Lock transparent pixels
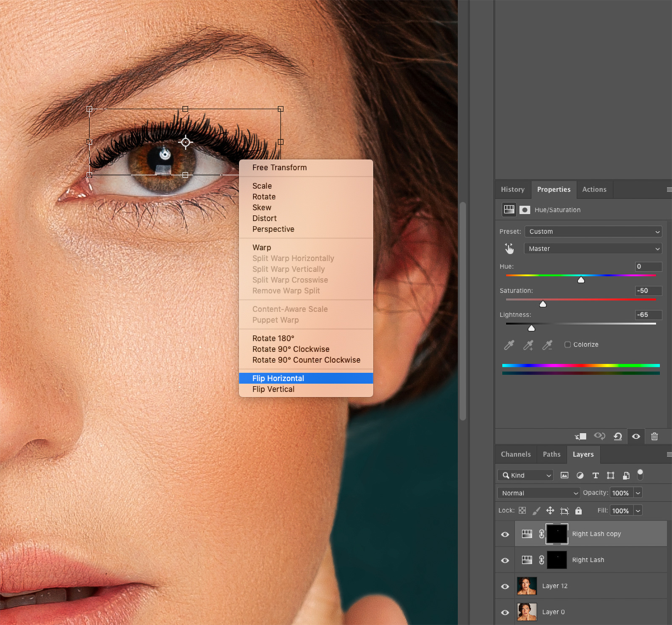Viewport: 672px width, 625px height. pyautogui.click(x=522, y=510)
